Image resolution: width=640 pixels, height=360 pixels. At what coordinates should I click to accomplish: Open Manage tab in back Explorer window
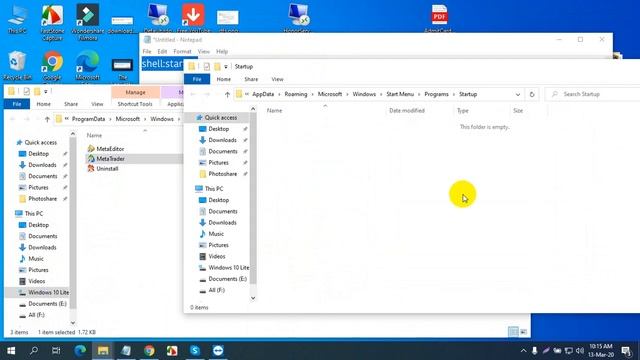pos(136,92)
